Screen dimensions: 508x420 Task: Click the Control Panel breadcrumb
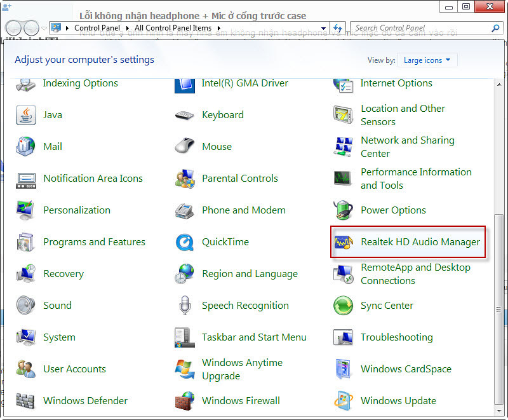tap(97, 28)
